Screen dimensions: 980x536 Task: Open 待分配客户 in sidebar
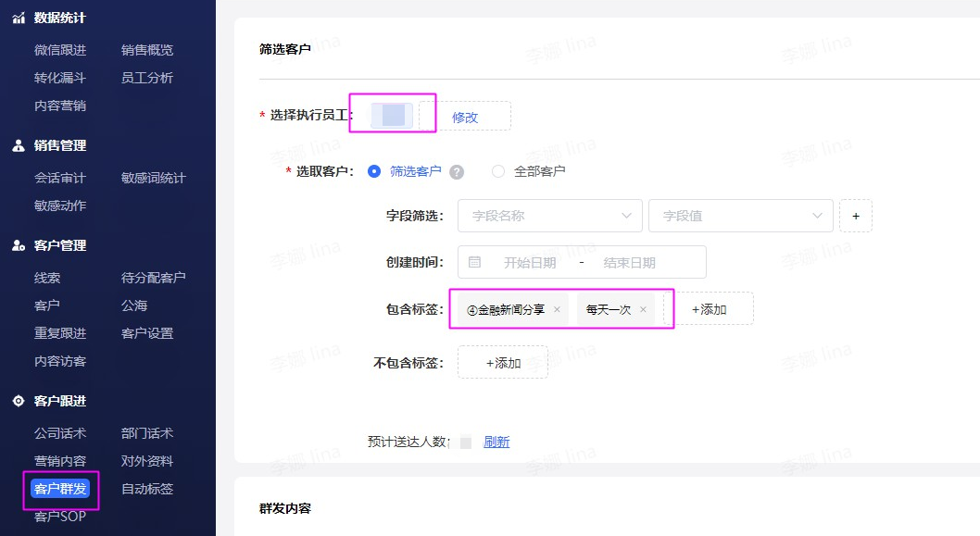pos(153,278)
